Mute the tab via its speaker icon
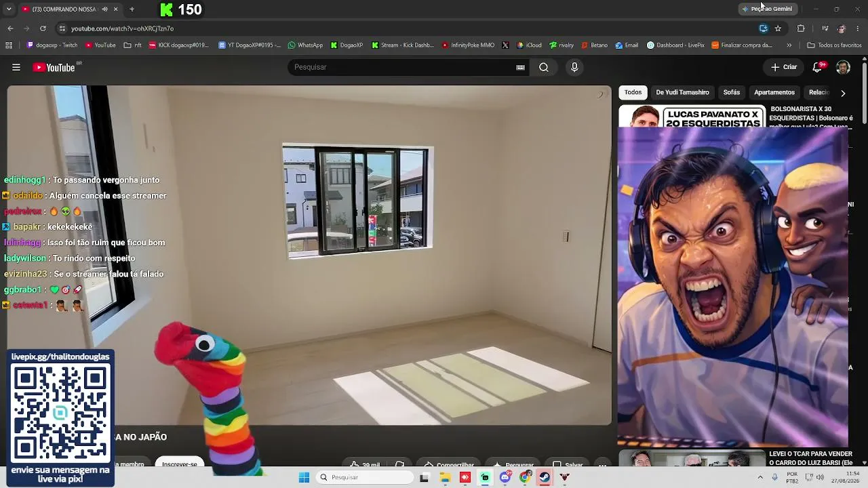 coord(104,9)
